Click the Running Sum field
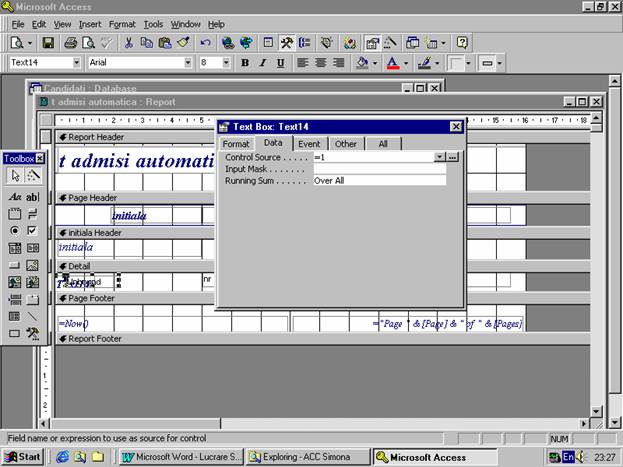623x467 pixels. 378,181
